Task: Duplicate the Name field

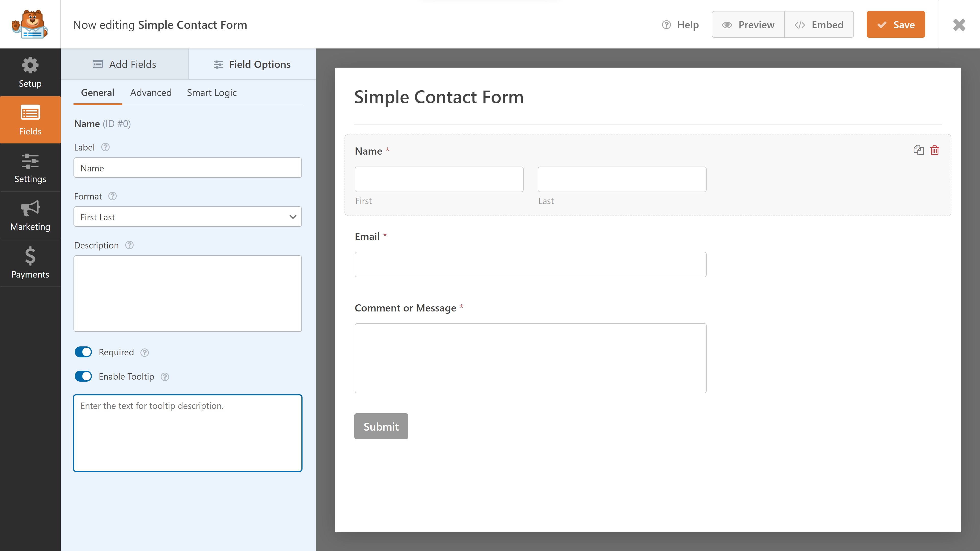Action: pos(918,150)
